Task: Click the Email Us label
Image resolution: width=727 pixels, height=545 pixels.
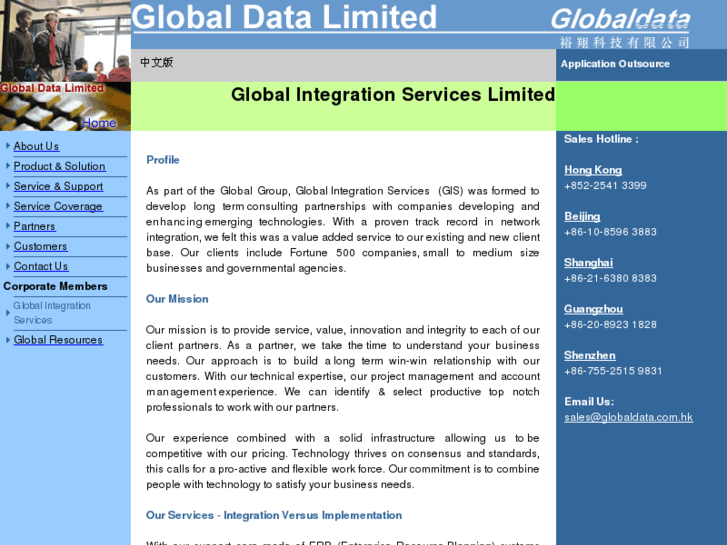Action: pyautogui.click(x=589, y=402)
